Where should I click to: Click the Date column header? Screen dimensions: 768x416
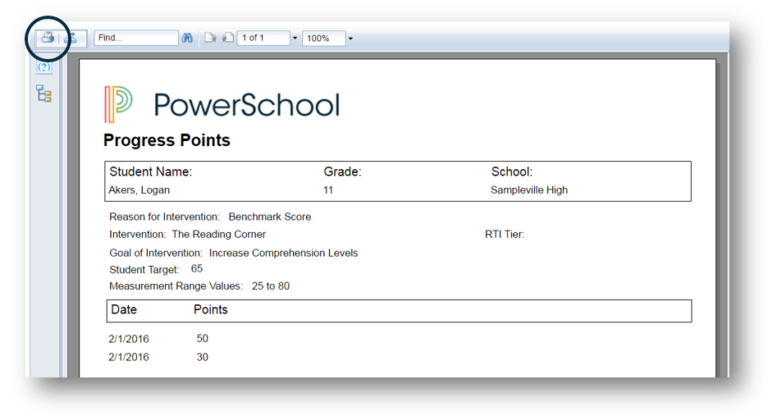[123, 310]
